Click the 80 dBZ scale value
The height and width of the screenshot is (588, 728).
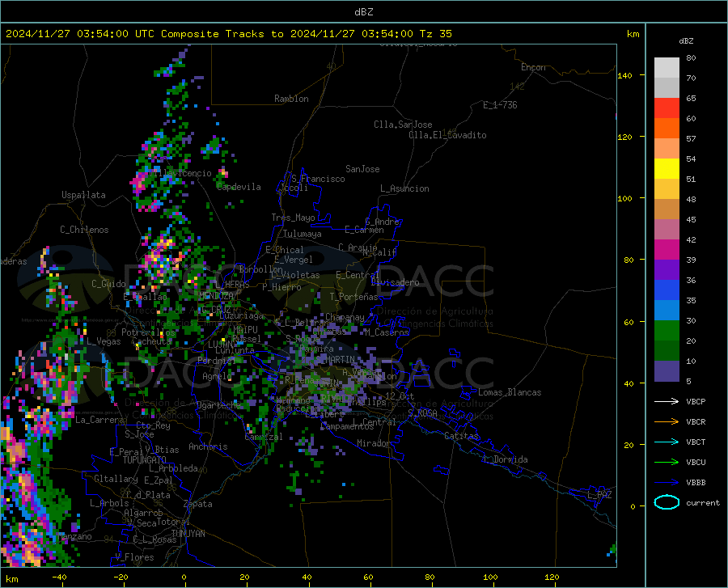pos(691,58)
